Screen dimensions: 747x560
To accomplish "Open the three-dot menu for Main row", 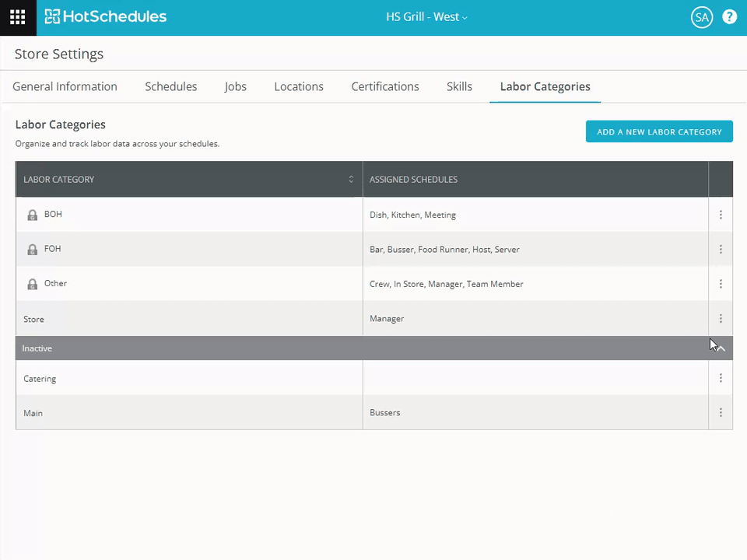I will [x=721, y=412].
